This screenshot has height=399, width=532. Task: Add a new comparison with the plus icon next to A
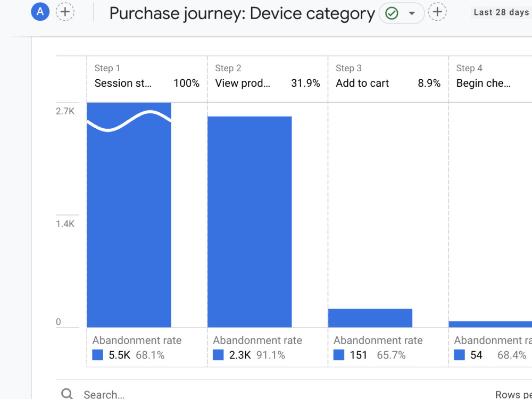[65, 12]
